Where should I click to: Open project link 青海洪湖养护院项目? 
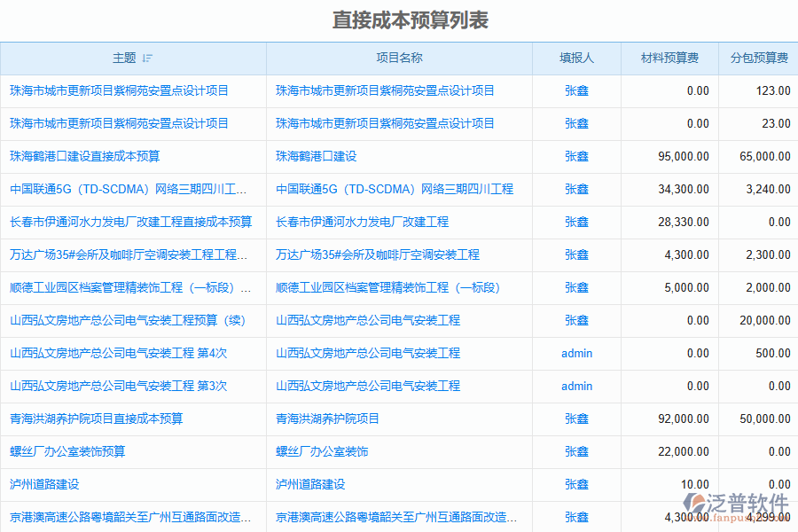328,419
